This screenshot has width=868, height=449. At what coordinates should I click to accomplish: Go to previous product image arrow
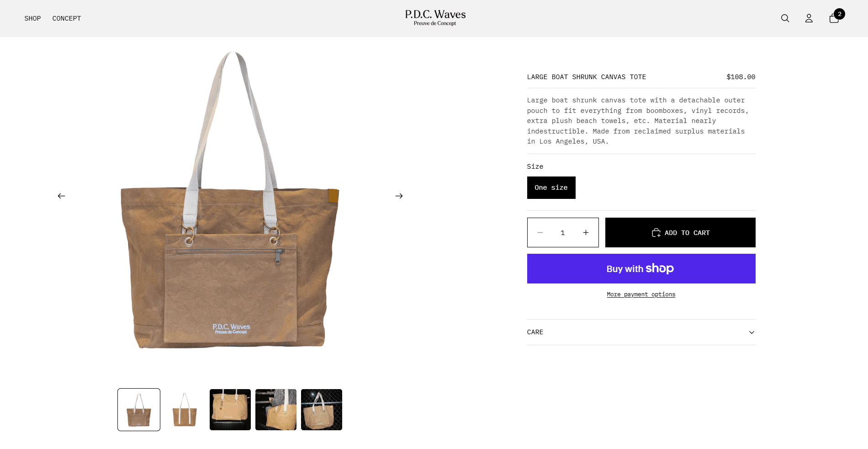pos(61,196)
